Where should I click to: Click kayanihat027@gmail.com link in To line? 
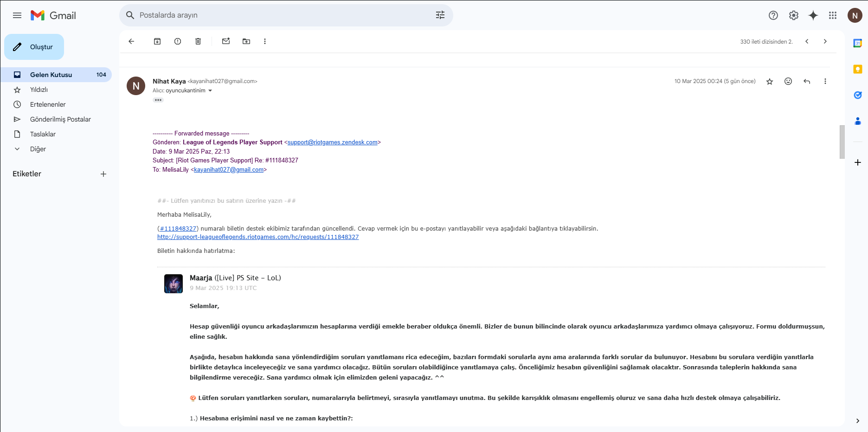tap(229, 170)
